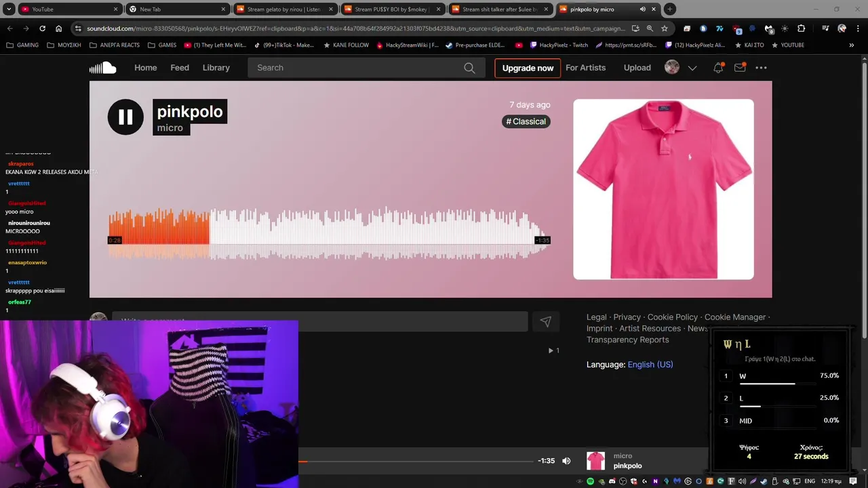Screen dimensions: 868x488
Task: Go back to previous page
Action: (x=9, y=28)
